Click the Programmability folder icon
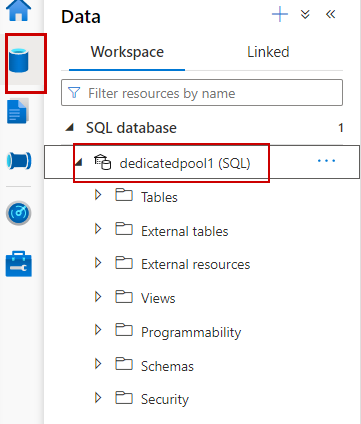Viewport: 361px width, 424px height. [124, 330]
